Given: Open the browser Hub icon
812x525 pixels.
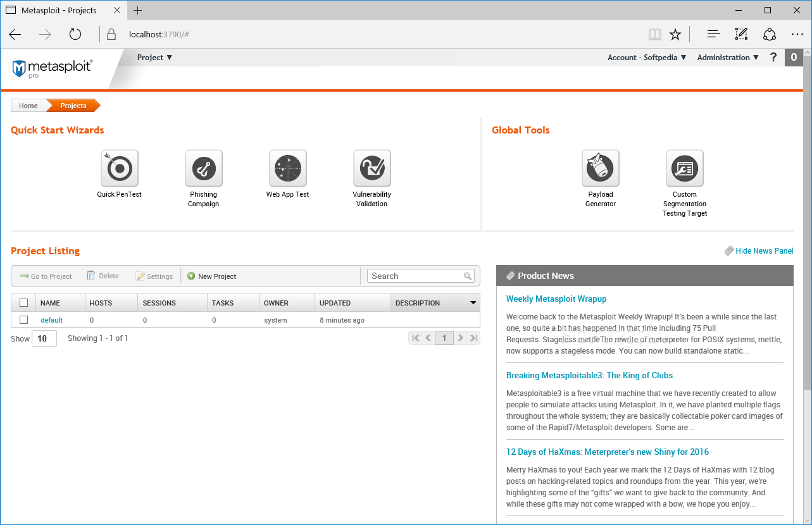Looking at the screenshot, I should (x=714, y=34).
